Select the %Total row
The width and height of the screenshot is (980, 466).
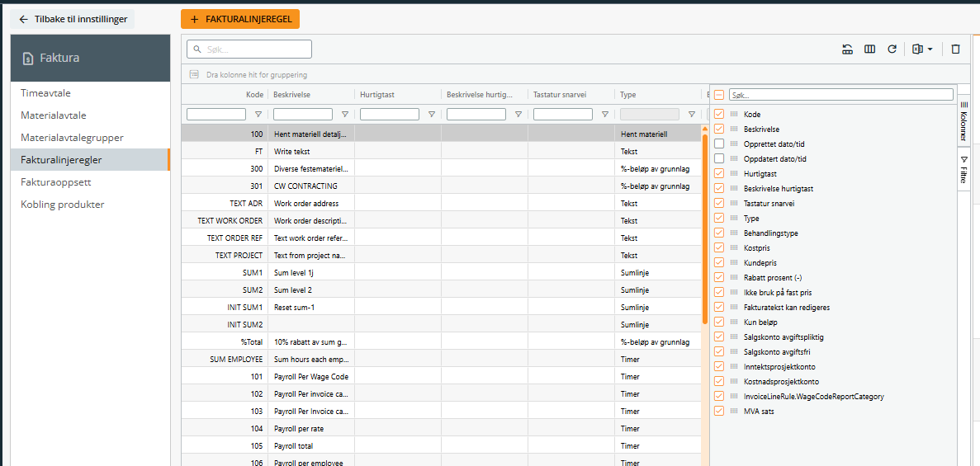pos(442,342)
